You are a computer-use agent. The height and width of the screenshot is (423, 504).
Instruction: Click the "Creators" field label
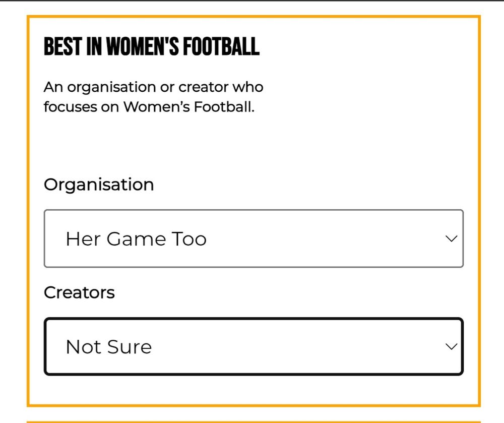[x=79, y=292]
